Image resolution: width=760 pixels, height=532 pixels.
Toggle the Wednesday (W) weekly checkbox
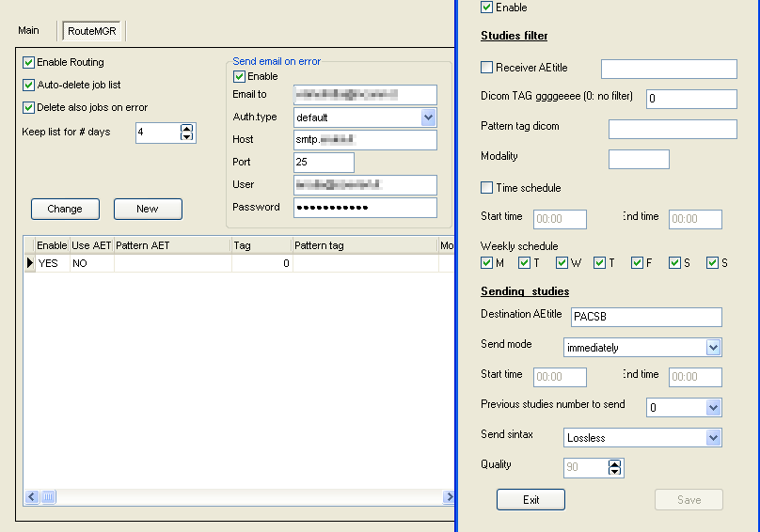(x=562, y=262)
